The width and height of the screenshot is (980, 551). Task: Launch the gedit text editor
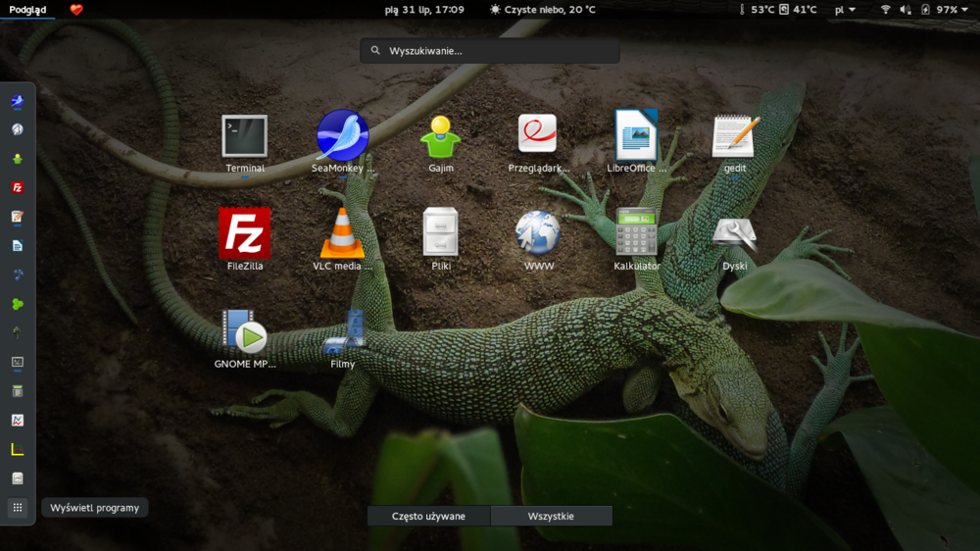click(734, 137)
